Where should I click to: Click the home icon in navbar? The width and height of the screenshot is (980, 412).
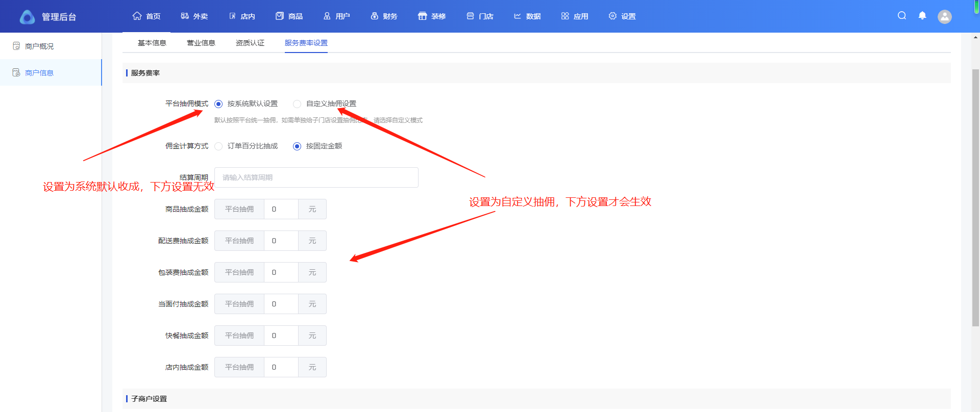(137, 16)
